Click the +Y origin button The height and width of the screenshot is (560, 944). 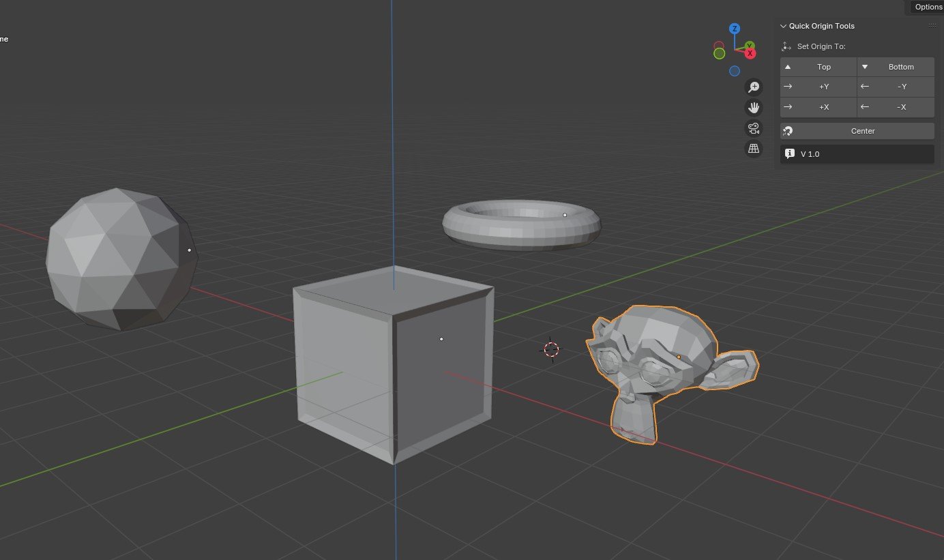click(x=823, y=87)
